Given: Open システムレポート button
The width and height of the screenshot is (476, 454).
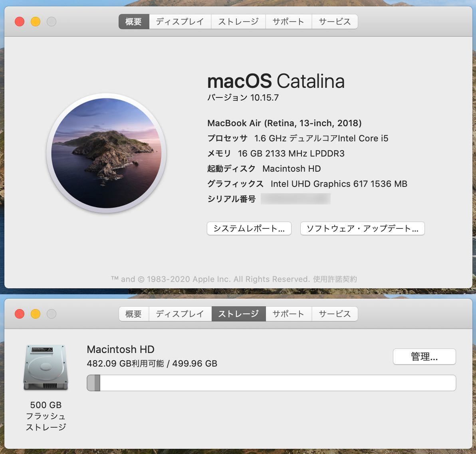Looking at the screenshot, I should pyautogui.click(x=249, y=228).
